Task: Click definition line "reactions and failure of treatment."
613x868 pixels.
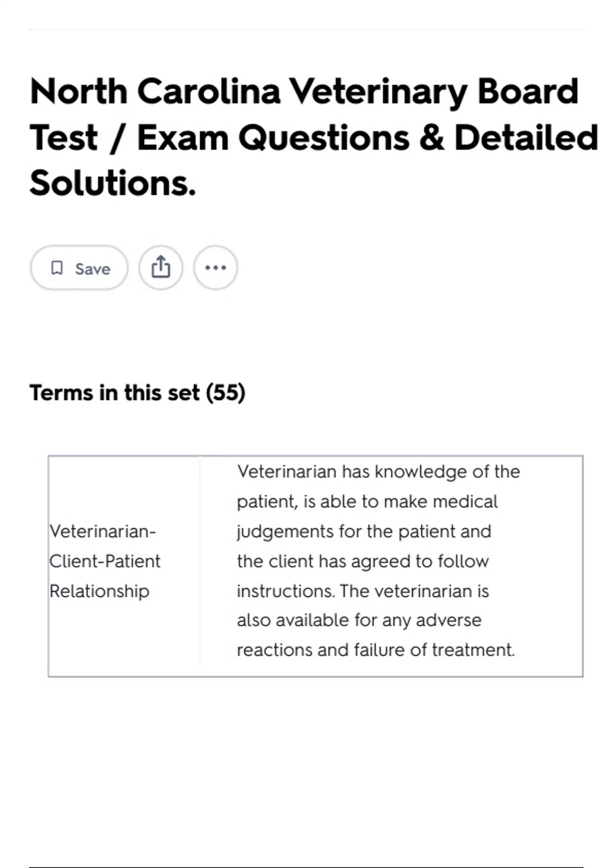Action: pos(375,649)
